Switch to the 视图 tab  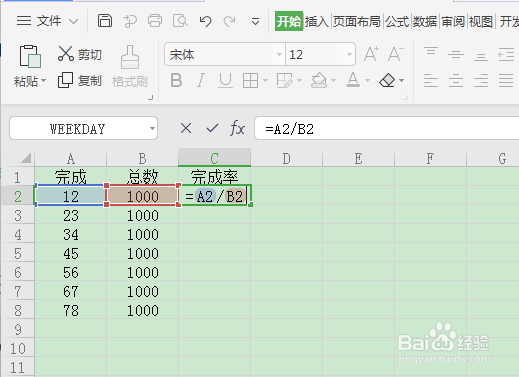(481, 21)
